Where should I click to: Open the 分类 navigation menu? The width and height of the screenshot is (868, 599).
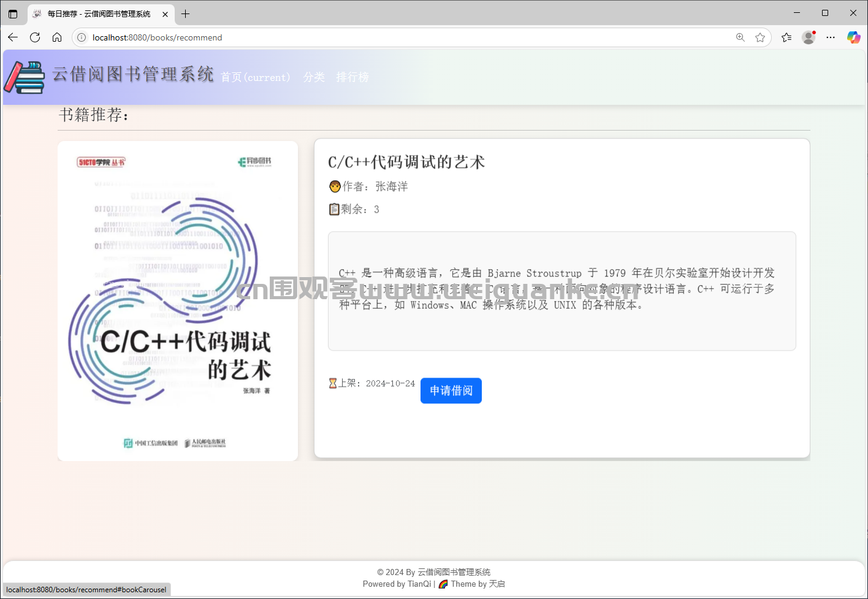[314, 77]
